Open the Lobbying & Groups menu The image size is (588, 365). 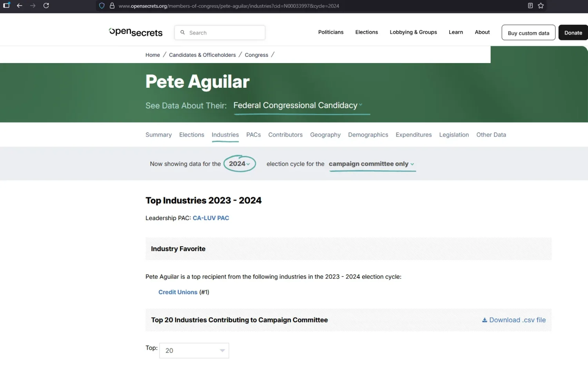coord(413,32)
